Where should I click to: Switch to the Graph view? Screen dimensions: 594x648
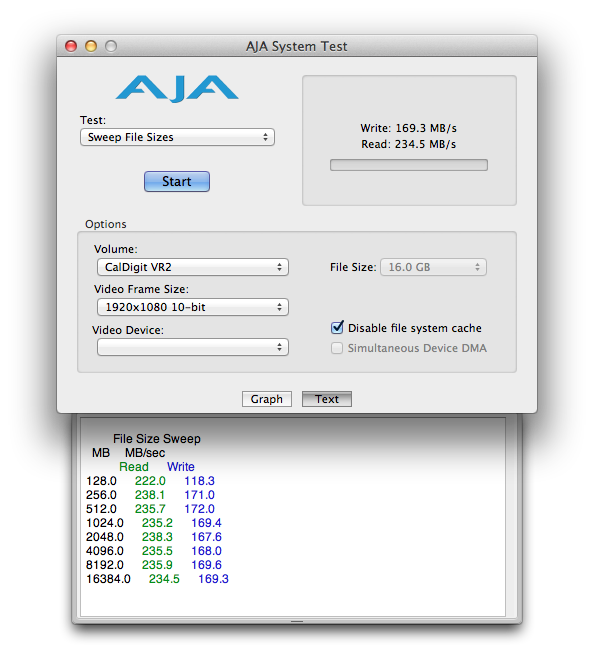pos(267,399)
